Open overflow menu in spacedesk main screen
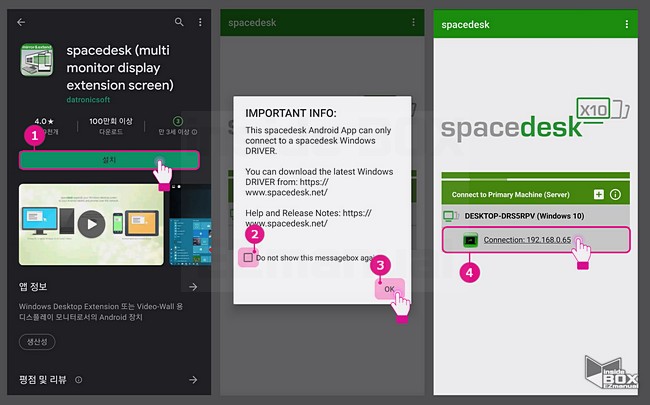Image resolution: width=650 pixels, height=405 pixels. (627, 24)
